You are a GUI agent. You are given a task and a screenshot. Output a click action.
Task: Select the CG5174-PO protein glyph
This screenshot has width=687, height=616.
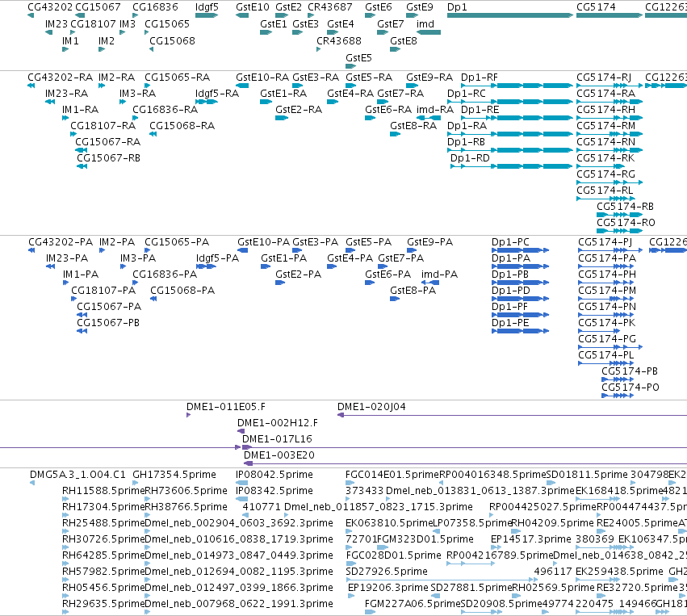click(618, 396)
